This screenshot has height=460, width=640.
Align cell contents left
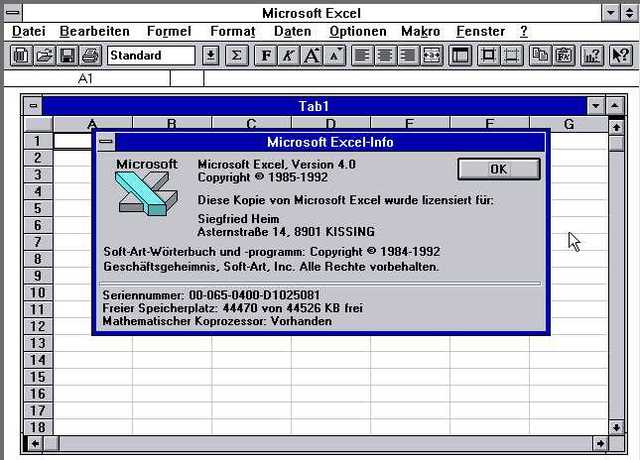[x=362, y=55]
